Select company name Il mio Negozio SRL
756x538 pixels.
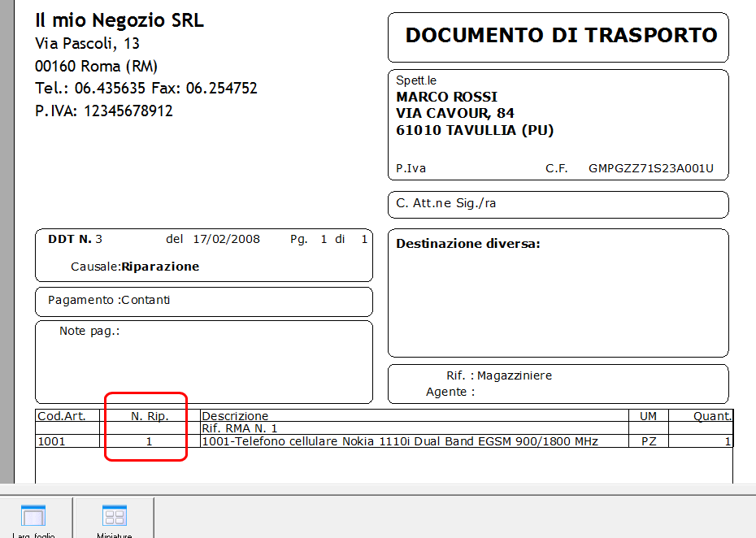click(119, 20)
